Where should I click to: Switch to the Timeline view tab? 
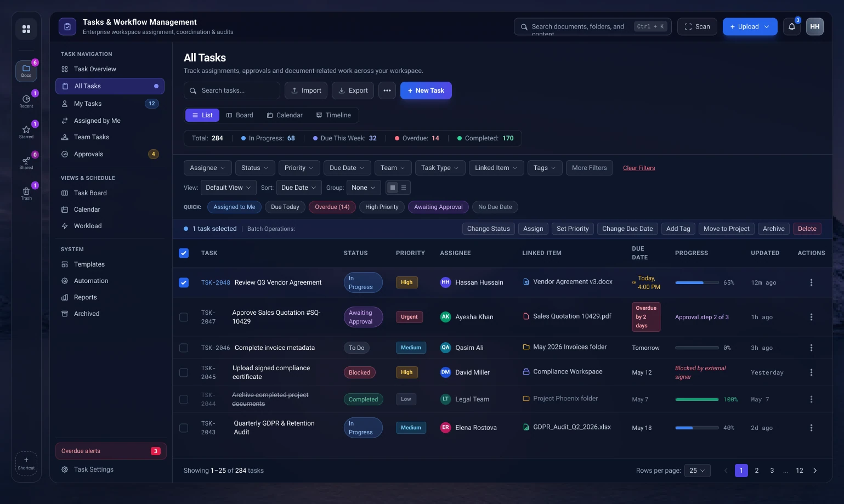(x=333, y=115)
